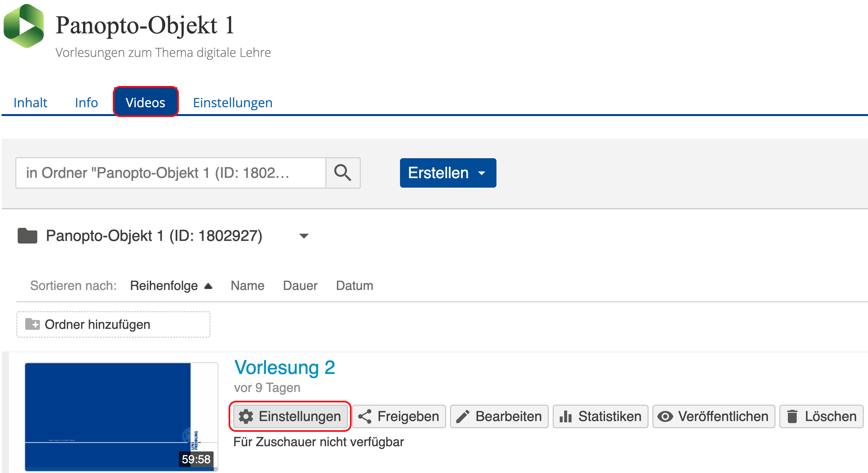868x473 pixels.
Task: Click the Freigeben button for Vorlesung 2
Action: click(x=399, y=416)
